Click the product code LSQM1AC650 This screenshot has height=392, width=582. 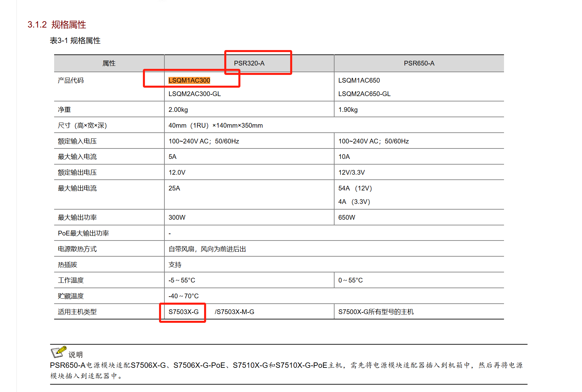pos(359,80)
